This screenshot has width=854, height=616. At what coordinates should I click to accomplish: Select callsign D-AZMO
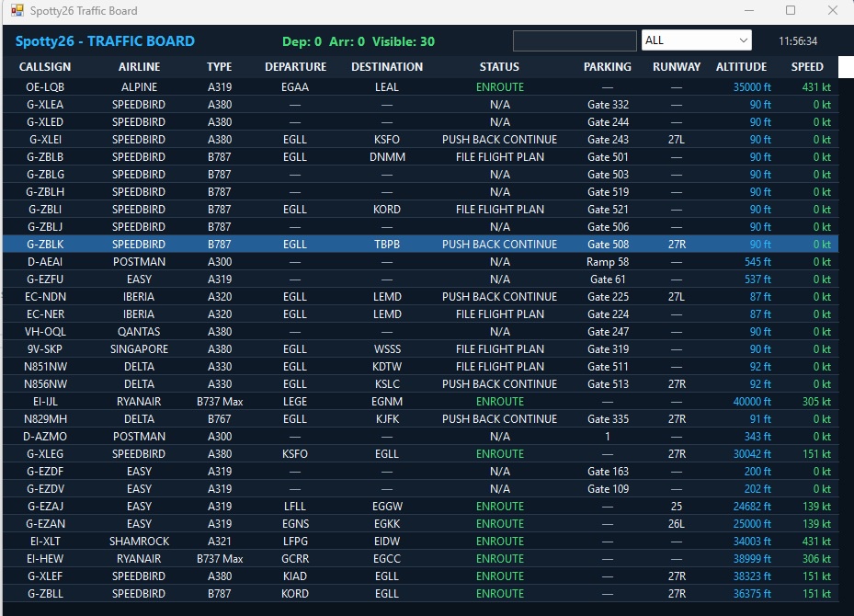45,436
